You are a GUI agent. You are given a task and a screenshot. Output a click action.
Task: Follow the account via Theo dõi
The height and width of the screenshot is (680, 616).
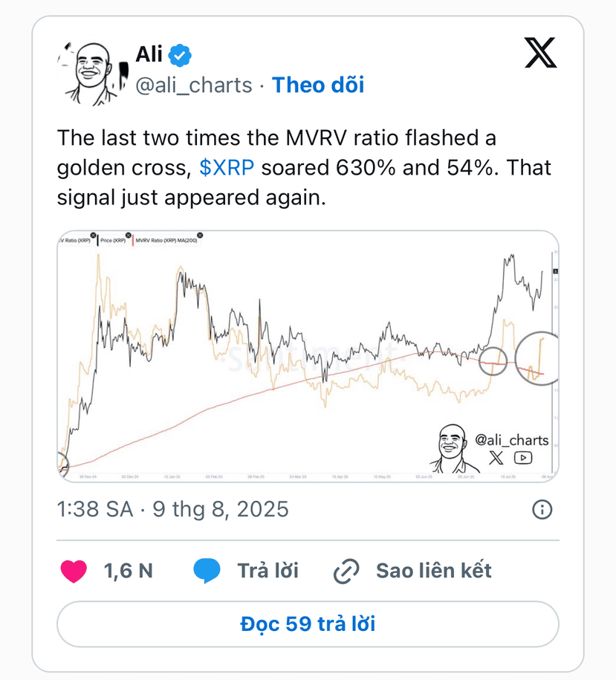[x=318, y=85]
